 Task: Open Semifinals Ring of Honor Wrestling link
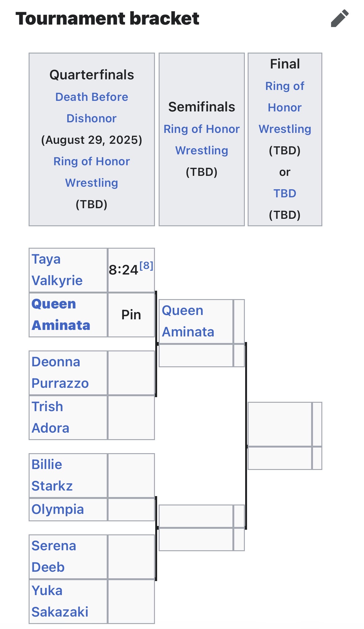202,140
